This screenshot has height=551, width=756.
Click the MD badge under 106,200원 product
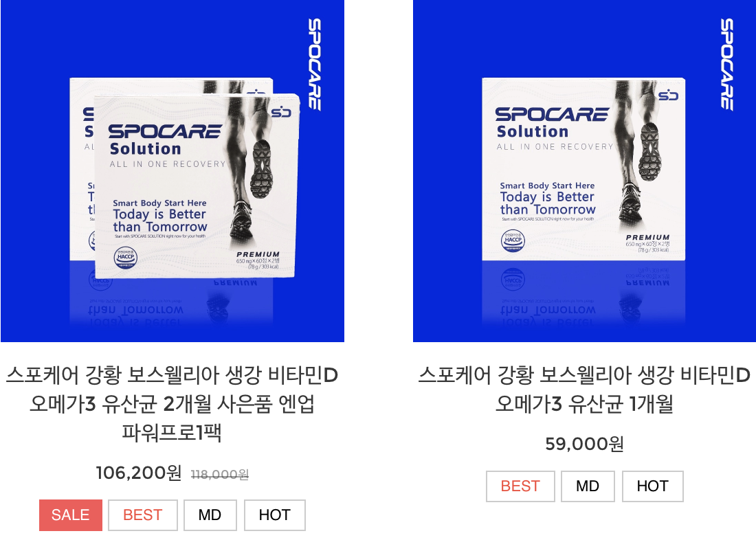click(210, 515)
